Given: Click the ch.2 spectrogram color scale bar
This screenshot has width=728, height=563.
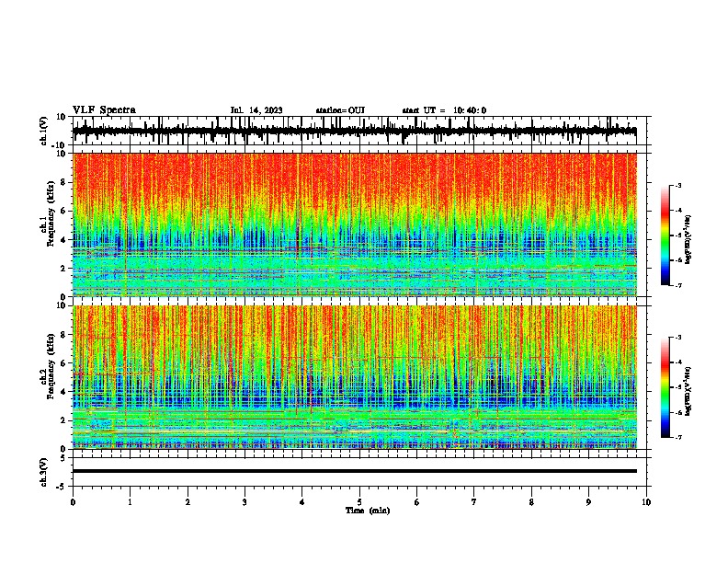Looking at the screenshot, I should pyautogui.click(x=665, y=387).
